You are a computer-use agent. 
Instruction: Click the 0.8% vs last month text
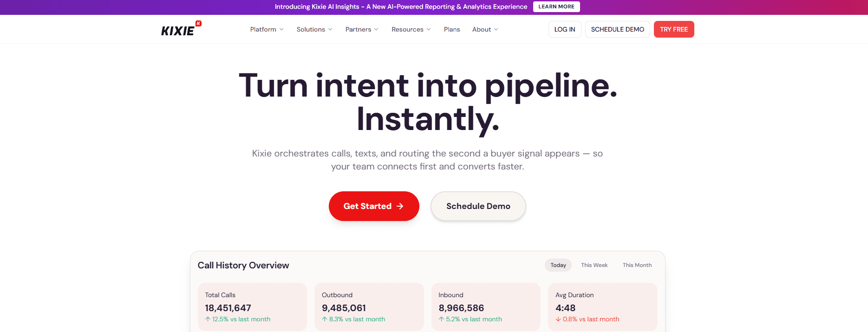pyautogui.click(x=591, y=319)
